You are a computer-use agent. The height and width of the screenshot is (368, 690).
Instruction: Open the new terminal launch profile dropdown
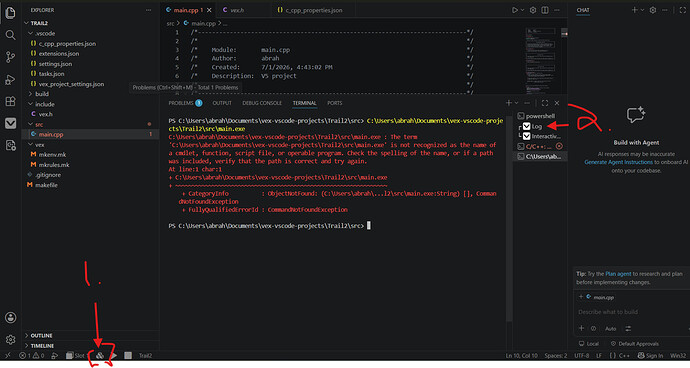tap(516, 103)
